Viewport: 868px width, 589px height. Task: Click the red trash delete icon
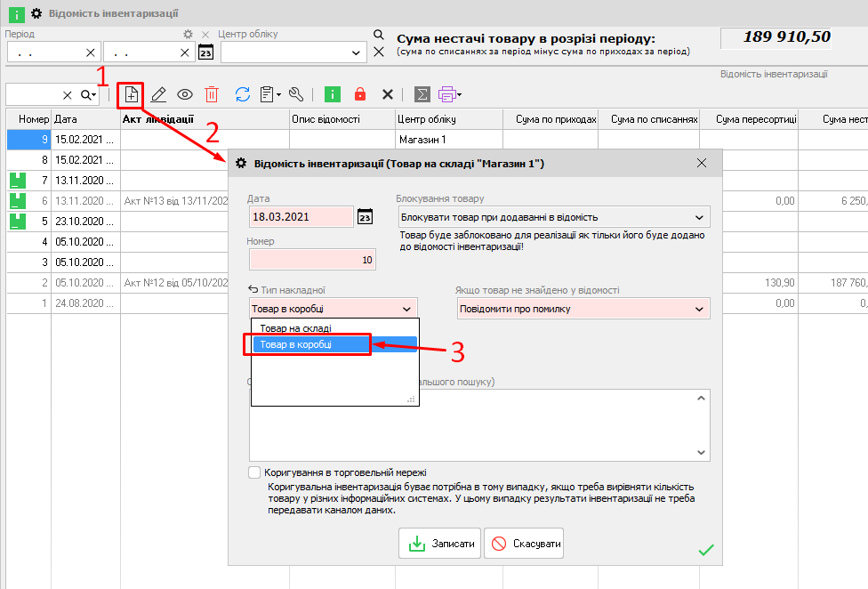point(212,94)
